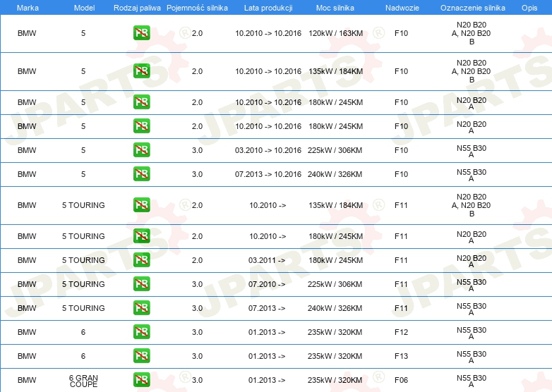552x392 pixels.
Task: Click the fuel icon in the BMW 6 F12 row
Action: 141,332
